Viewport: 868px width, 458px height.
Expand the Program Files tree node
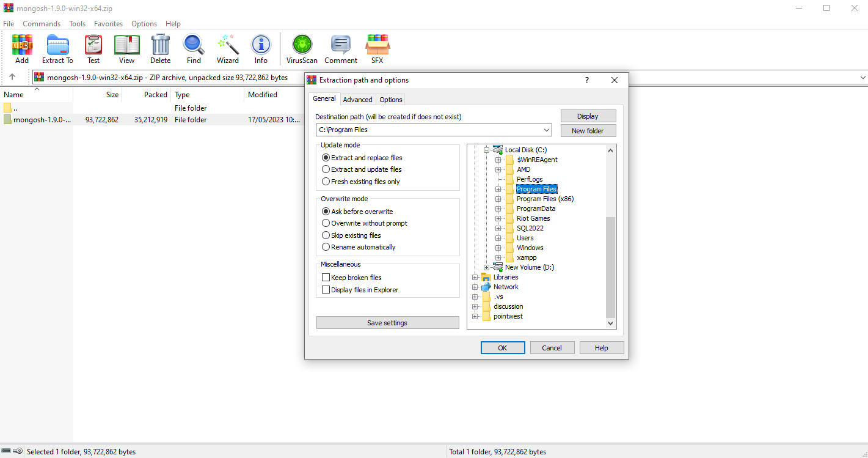click(498, 189)
